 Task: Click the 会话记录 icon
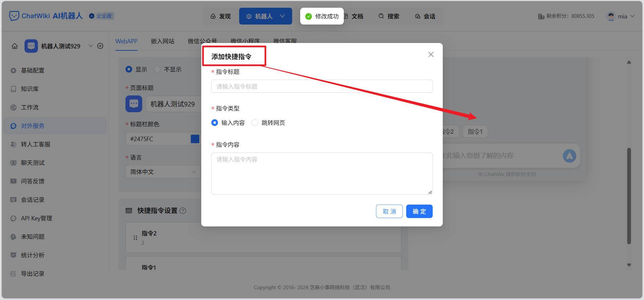pyautogui.click(x=13, y=200)
